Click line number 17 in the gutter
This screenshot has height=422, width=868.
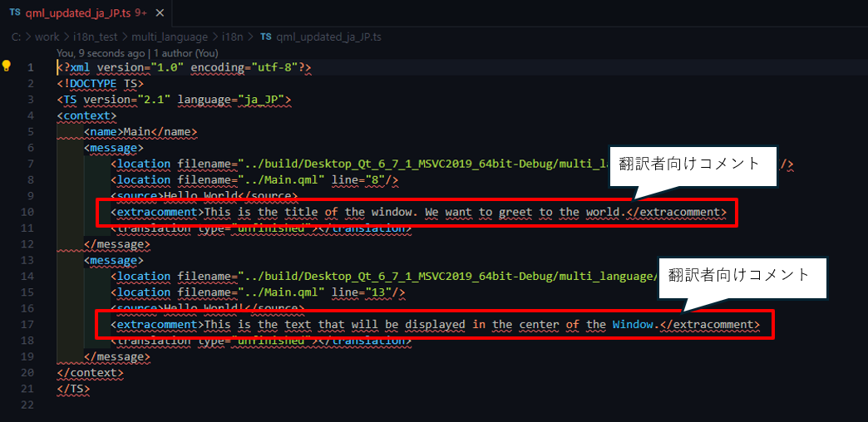coord(30,324)
